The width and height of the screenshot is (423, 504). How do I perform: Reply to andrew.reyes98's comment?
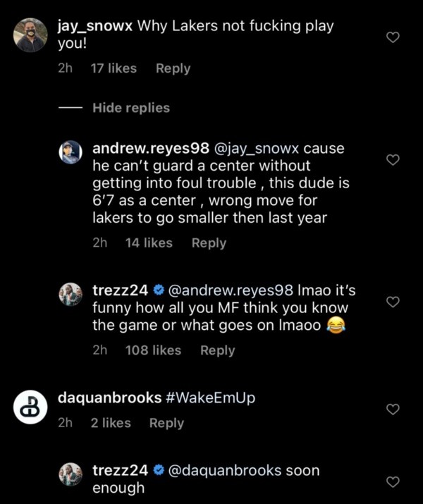tap(209, 242)
